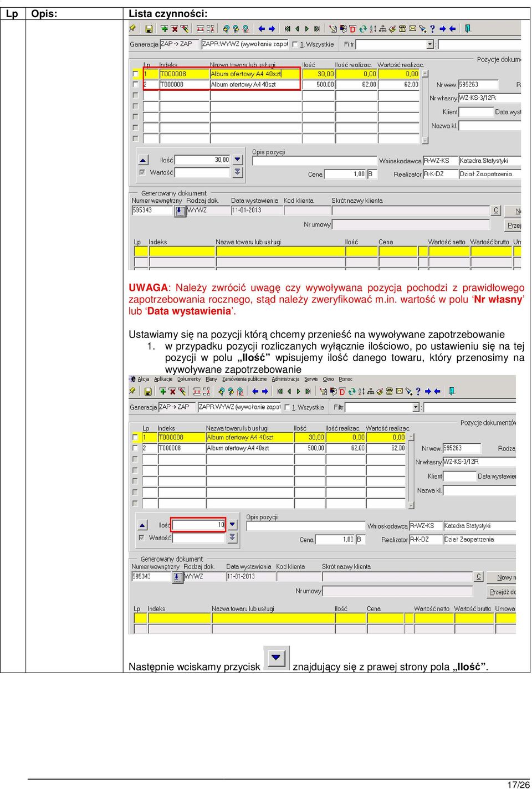Click the 'Przej' button in upper screenshot

coord(514,226)
